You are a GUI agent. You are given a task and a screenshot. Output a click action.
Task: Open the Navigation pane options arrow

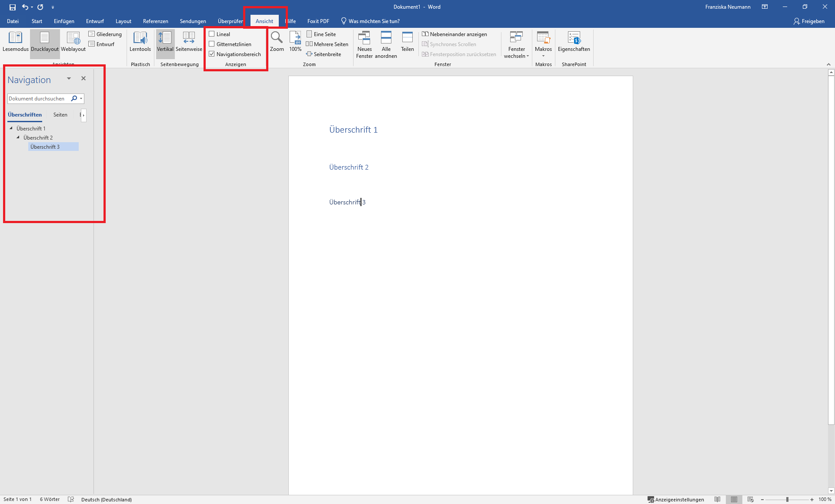click(69, 79)
